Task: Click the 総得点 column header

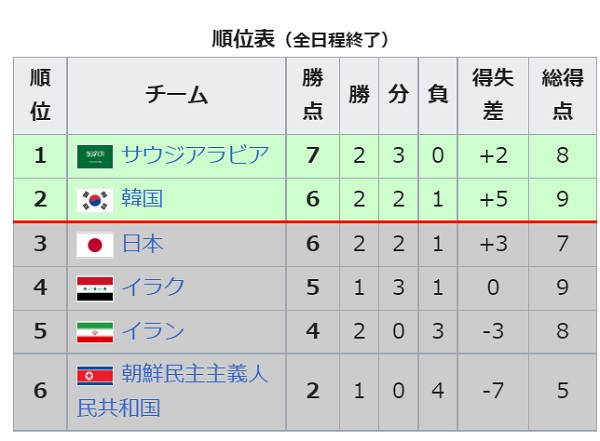Action: click(x=562, y=96)
